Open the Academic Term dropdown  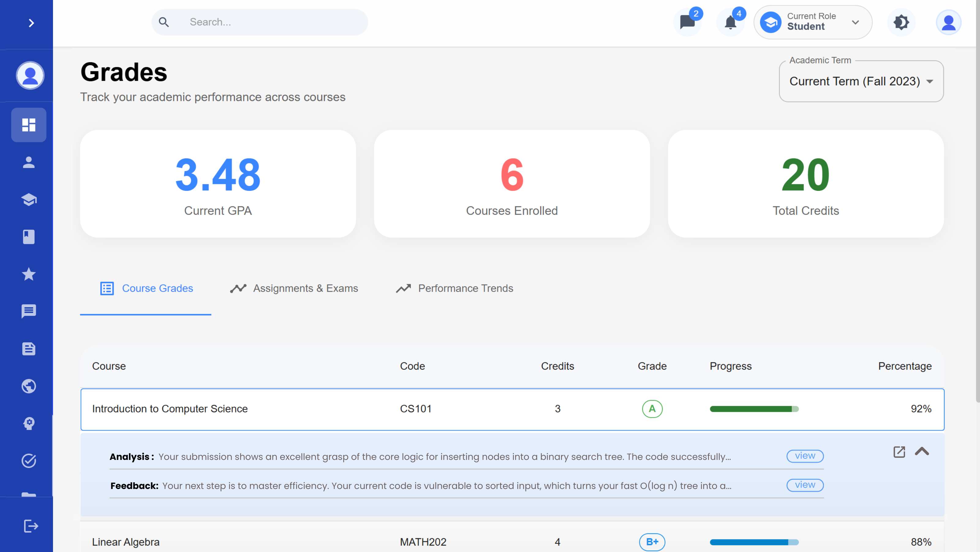point(861,81)
